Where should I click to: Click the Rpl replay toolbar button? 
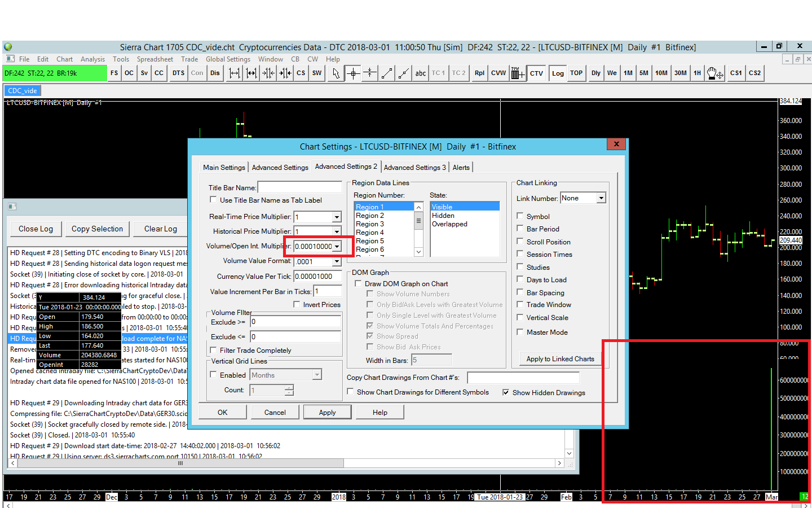point(479,73)
